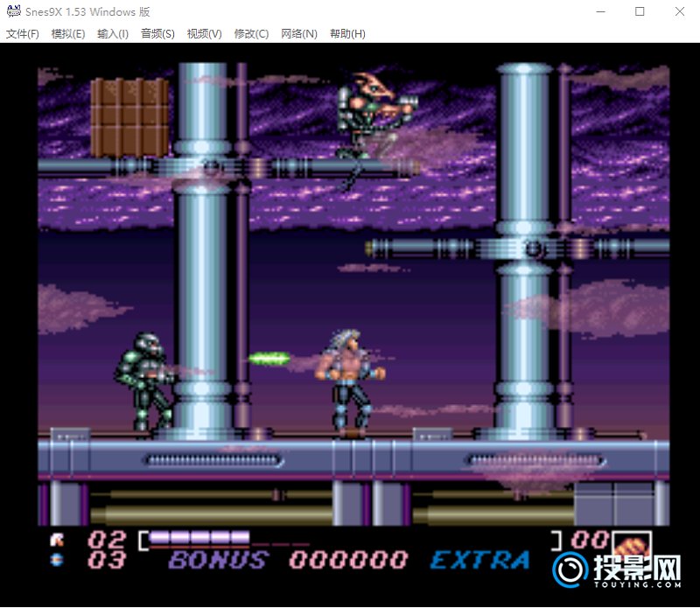Click the 02 lives count
This screenshot has height=608, width=700.
click(107, 540)
